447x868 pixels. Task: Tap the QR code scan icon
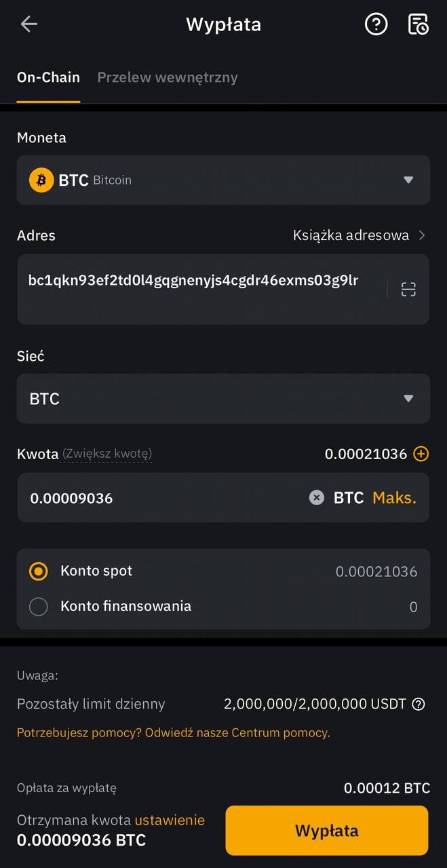click(408, 290)
